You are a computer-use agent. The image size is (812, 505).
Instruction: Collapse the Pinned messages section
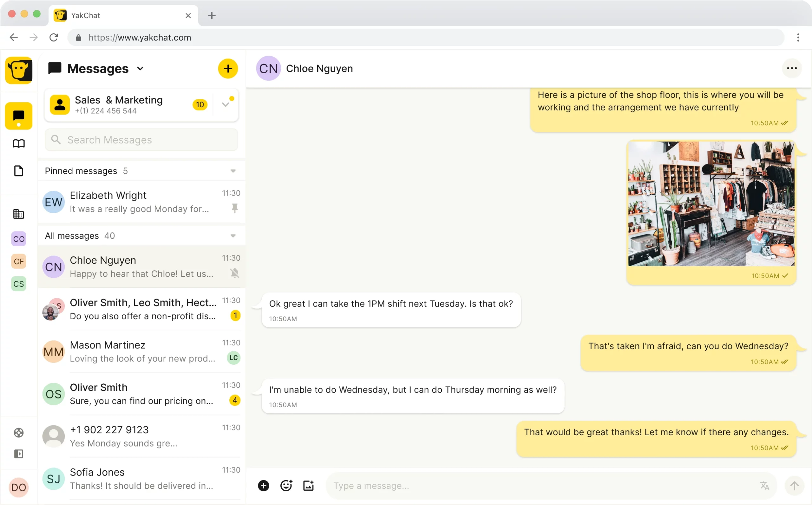[232, 171]
